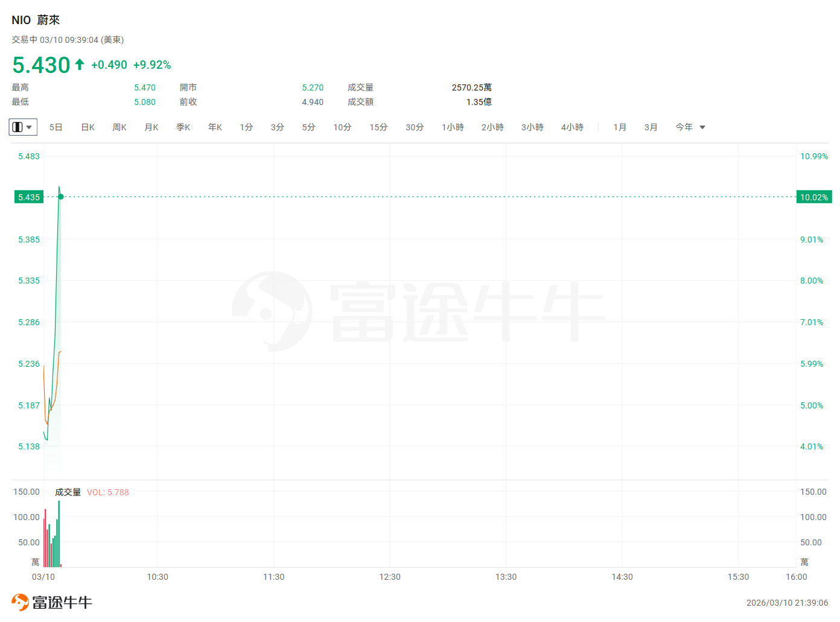
Task: Show the 3月 range
Action: (x=651, y=127)
